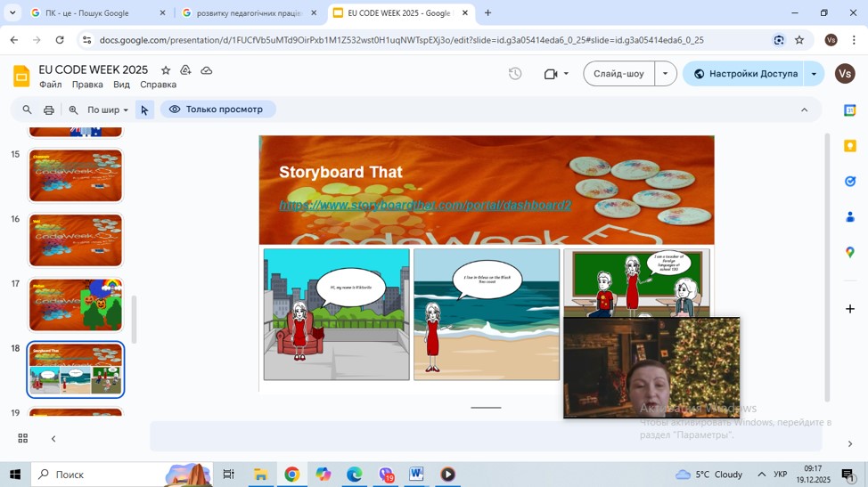Expand the zoom level dropdown
868x487 pixels.
[x=108, y=110]
